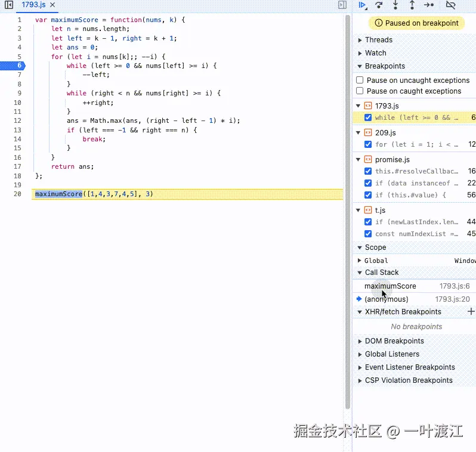Click 'return ans;' on line 17

[x=73, y=166]
